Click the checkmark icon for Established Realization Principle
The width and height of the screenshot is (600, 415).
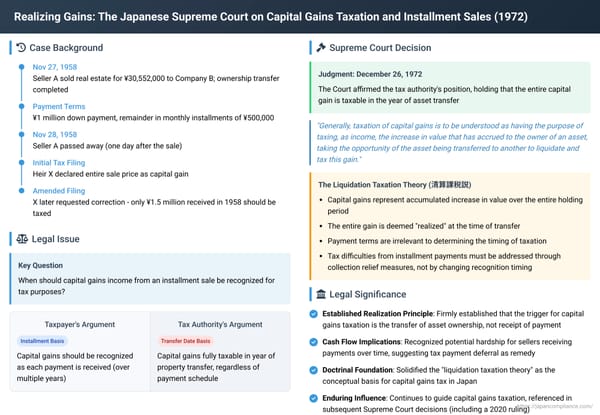pyautogui.click(x=316, y=316)
